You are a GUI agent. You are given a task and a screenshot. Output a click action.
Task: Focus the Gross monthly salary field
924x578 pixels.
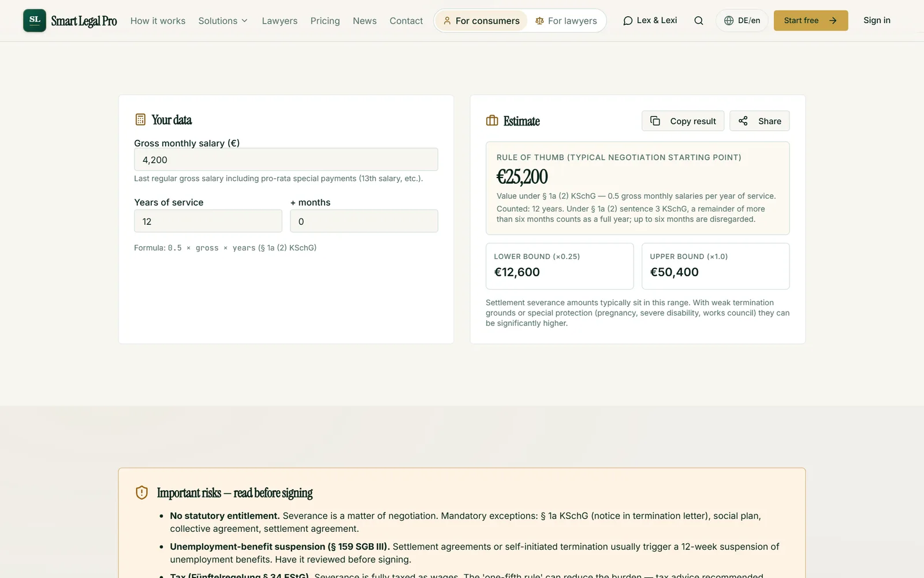(286, 160)
